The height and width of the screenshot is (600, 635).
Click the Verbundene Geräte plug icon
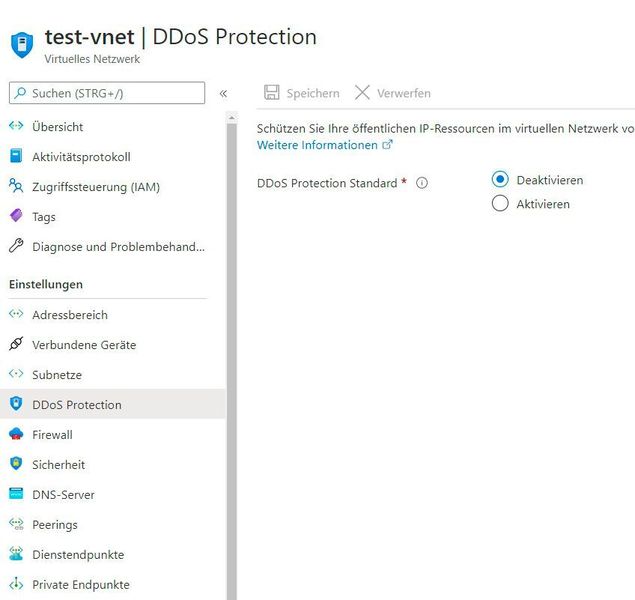coord(15,344)
